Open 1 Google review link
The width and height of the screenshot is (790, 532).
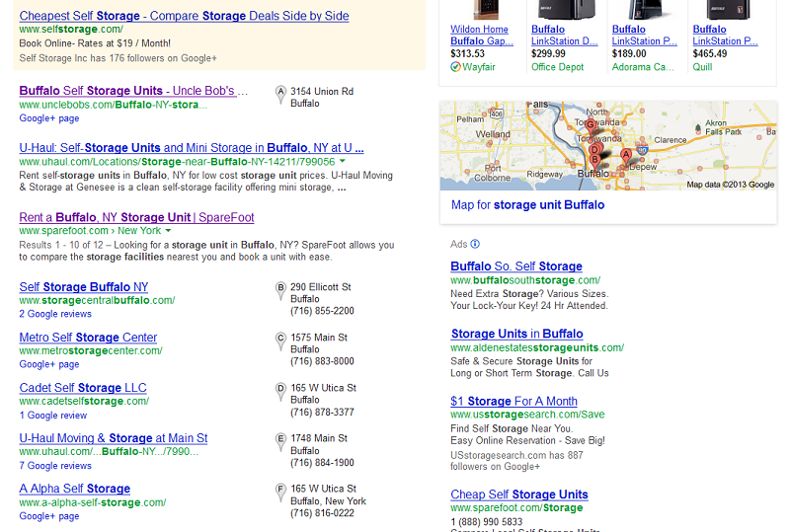click(x=53, y=416)
